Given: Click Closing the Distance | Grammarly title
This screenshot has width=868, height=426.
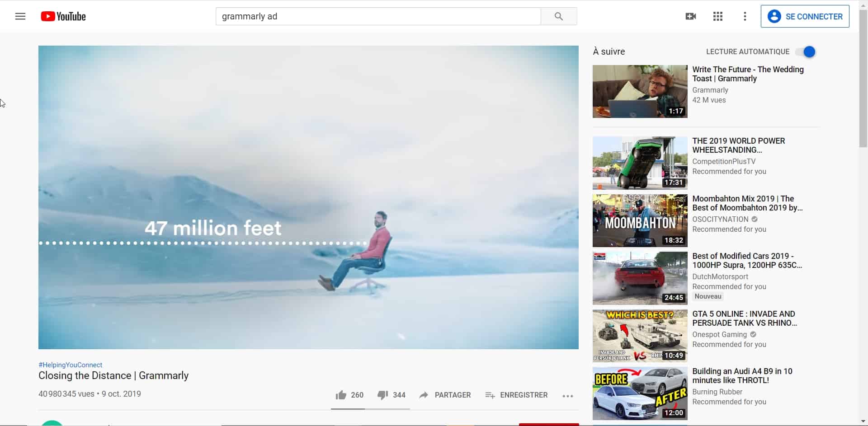Looking at the screenshot, I should point(113,376).
